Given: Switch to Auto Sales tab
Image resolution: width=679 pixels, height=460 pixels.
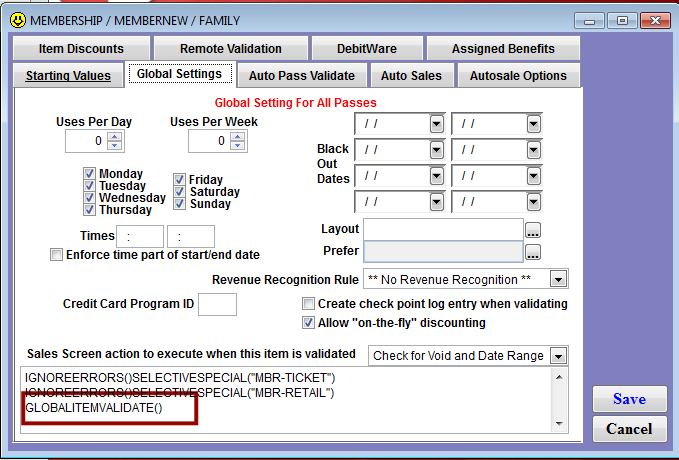Looking at the screenshot, I should [x=411, y=75].
